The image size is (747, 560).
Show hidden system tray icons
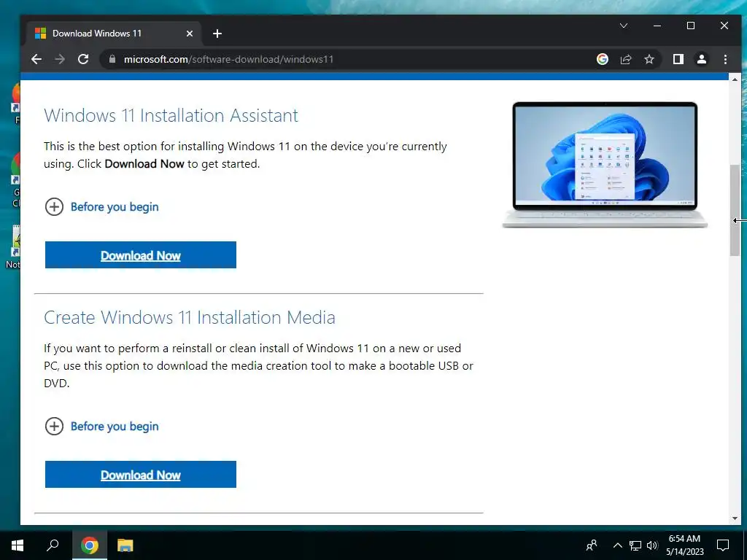[x=617, y=545]
